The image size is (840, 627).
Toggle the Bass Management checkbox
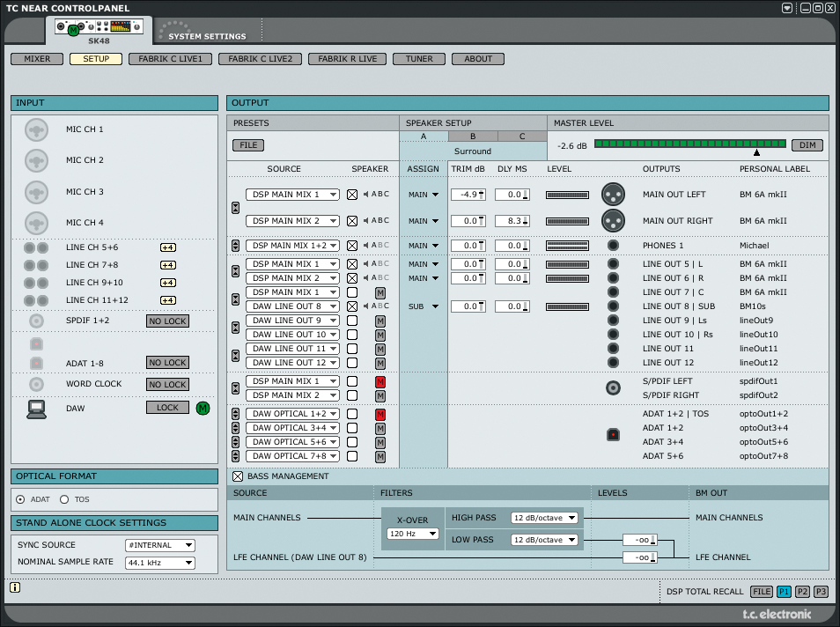tap(238, 476)
